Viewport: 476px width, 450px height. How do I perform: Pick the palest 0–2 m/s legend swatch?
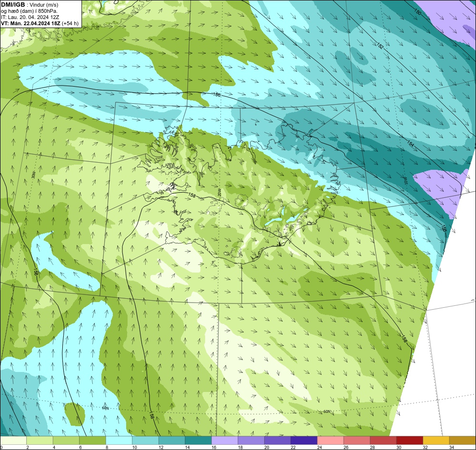tap(13, 440)
